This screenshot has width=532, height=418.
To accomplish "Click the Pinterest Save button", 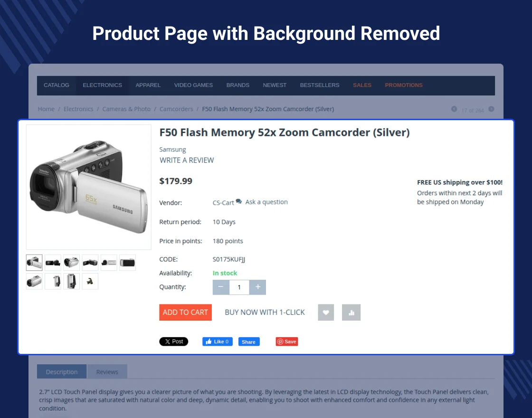I will 287,342.
